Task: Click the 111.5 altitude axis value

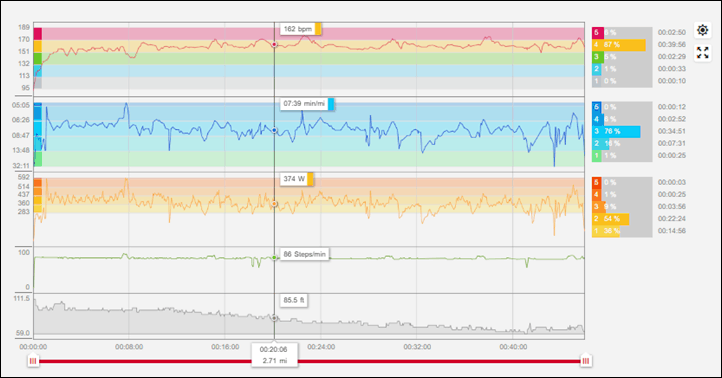Action: click(21, 299)
